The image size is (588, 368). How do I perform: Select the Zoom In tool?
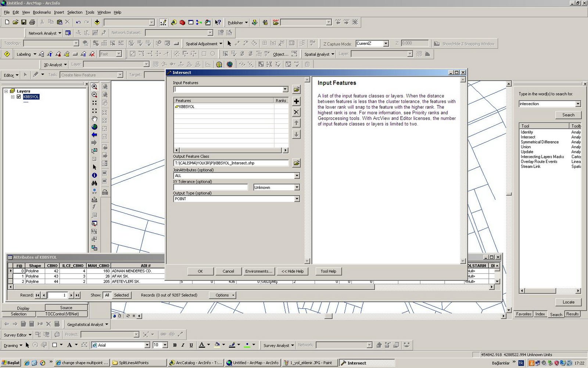click(94, 87)
